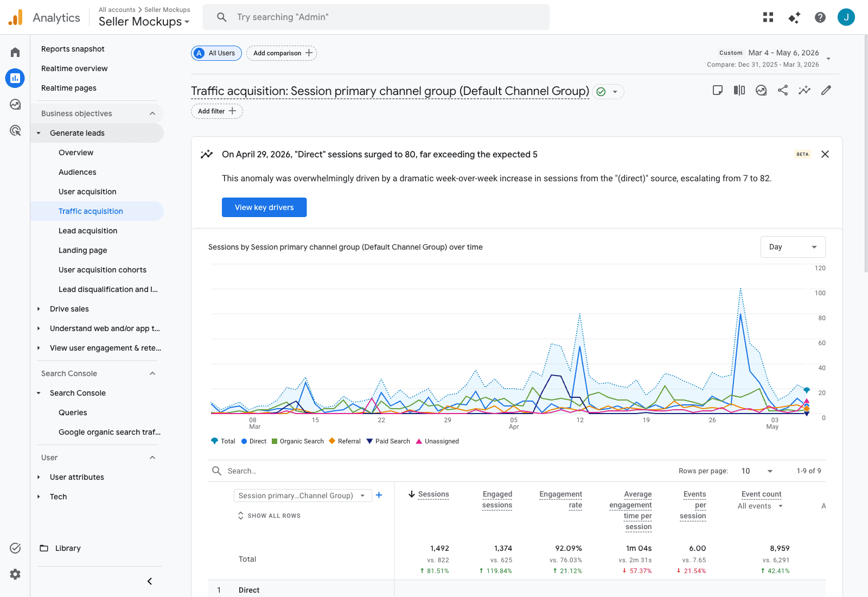Viewport: 868px width, 597px height.
Task: Open the date range dropdown arrow
Action: coord(828,59)
